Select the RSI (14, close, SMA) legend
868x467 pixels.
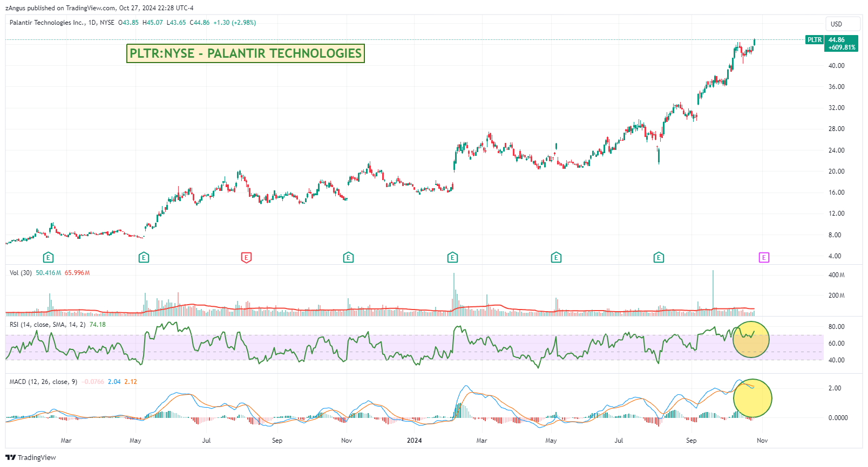(48, 325)
